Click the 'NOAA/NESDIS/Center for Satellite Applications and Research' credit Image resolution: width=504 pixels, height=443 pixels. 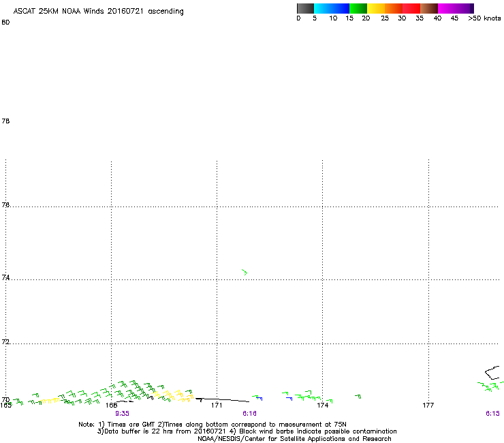(294, 439)
